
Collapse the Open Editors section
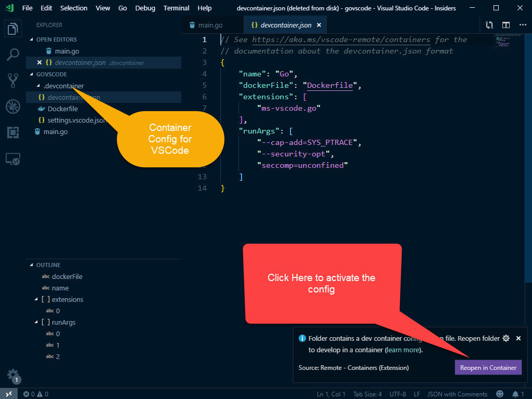point(32,39)
